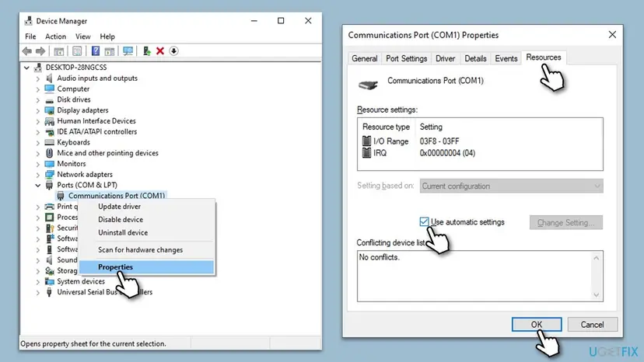The image size is (644, 362).
Task: Click the Mice and other pointing devices icon
Action: 49,153
